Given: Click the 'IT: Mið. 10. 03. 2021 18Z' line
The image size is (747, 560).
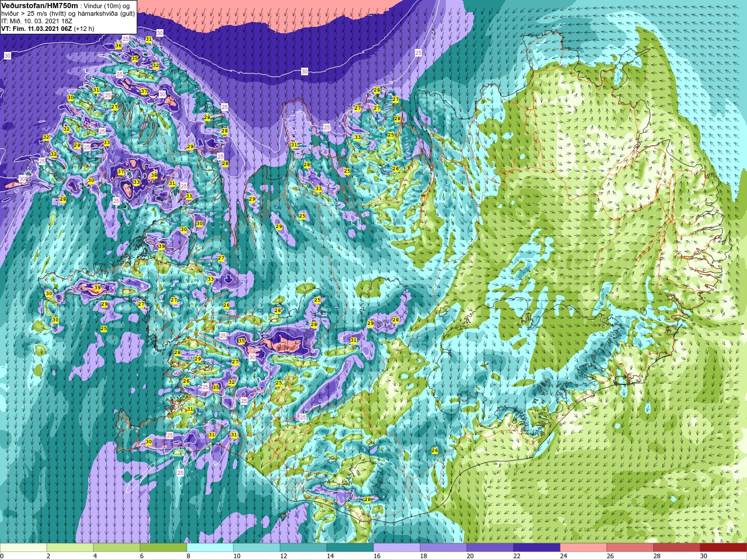Looking at the screenshot, I should click(37, 20).
